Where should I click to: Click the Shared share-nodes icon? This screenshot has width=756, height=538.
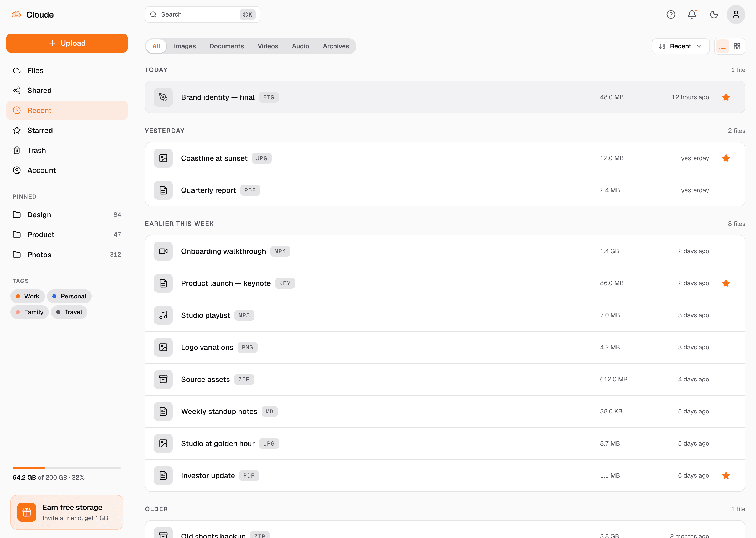17,90
